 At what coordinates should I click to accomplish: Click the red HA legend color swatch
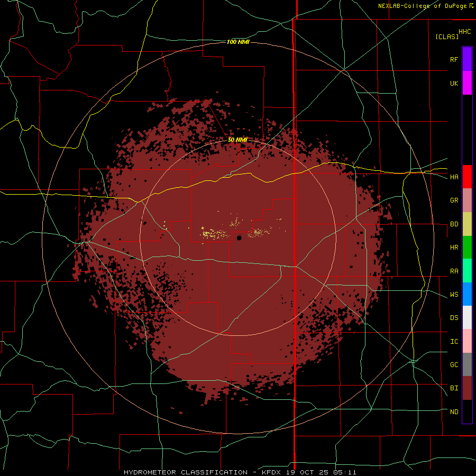pos(467,177)
